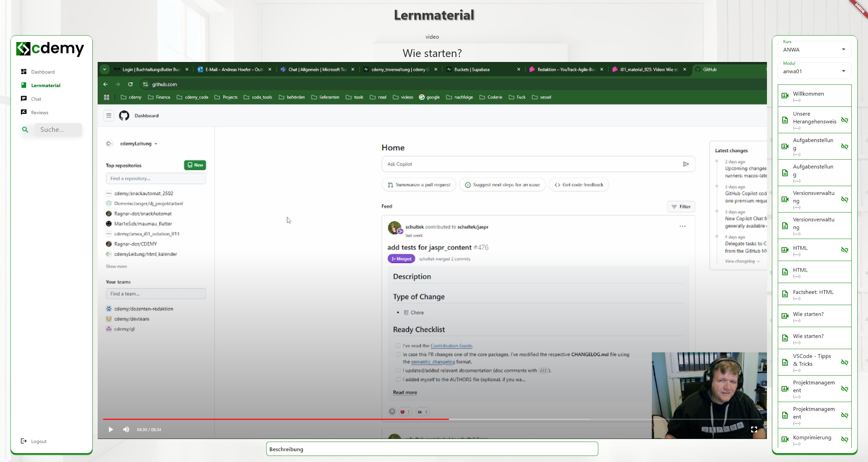
Task: Enter fullscreen in the video player
Action: [754, 429]
